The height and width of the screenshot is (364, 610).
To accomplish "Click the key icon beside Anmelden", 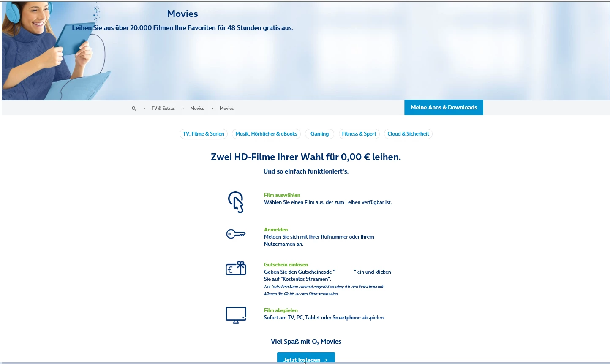I will (236, 234).
